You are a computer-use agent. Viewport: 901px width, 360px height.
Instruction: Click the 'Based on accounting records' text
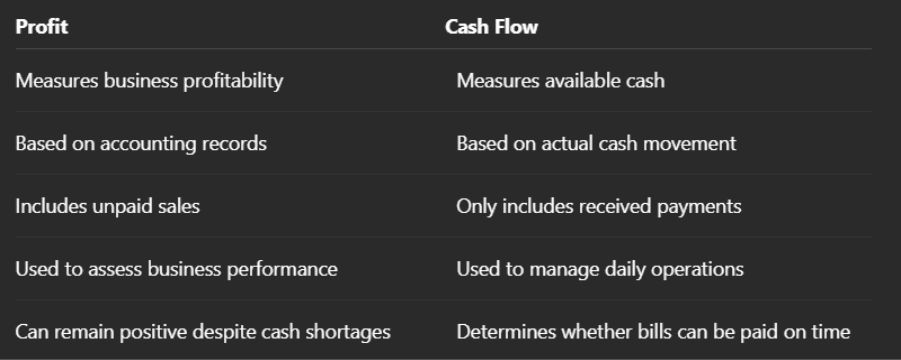[141, 144]
